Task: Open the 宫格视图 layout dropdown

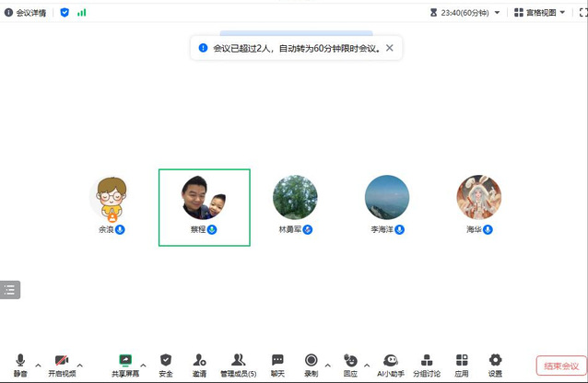Action: point(538,13)
